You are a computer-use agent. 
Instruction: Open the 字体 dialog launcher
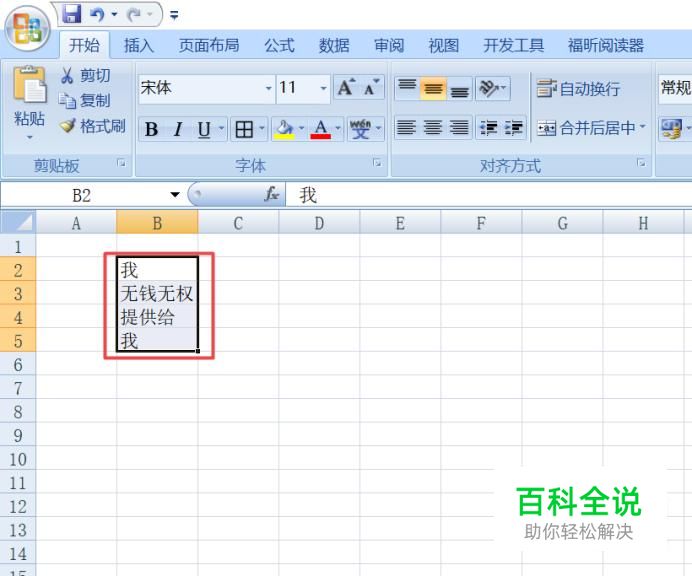coord(377,163)
